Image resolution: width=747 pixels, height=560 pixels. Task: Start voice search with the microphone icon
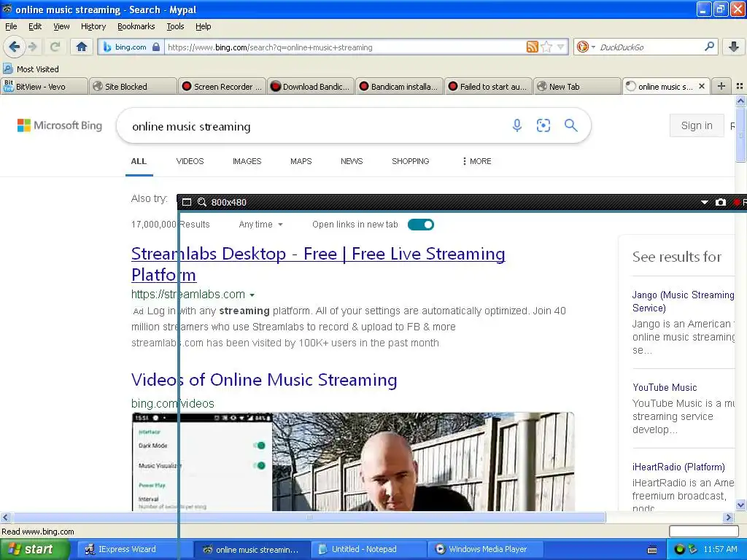click(x=517, y=125)
